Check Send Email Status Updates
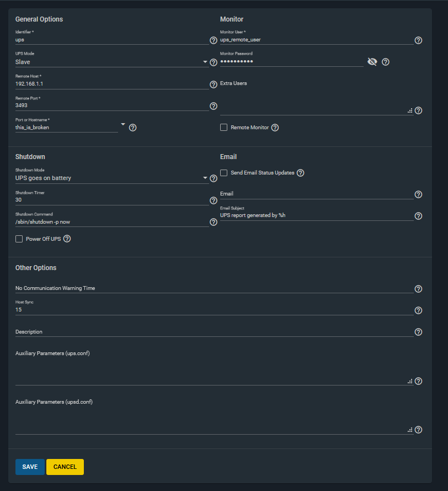 [223, 173]
